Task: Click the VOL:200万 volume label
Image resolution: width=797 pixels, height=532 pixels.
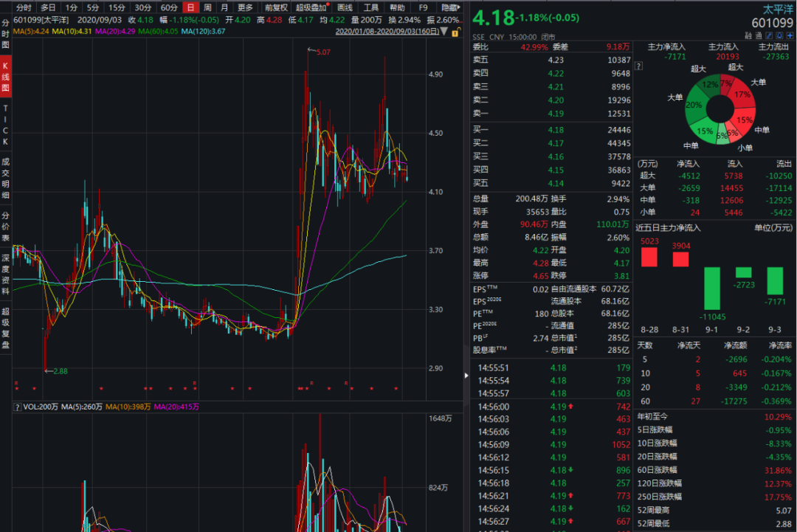Action: click(x=41, y=407)
